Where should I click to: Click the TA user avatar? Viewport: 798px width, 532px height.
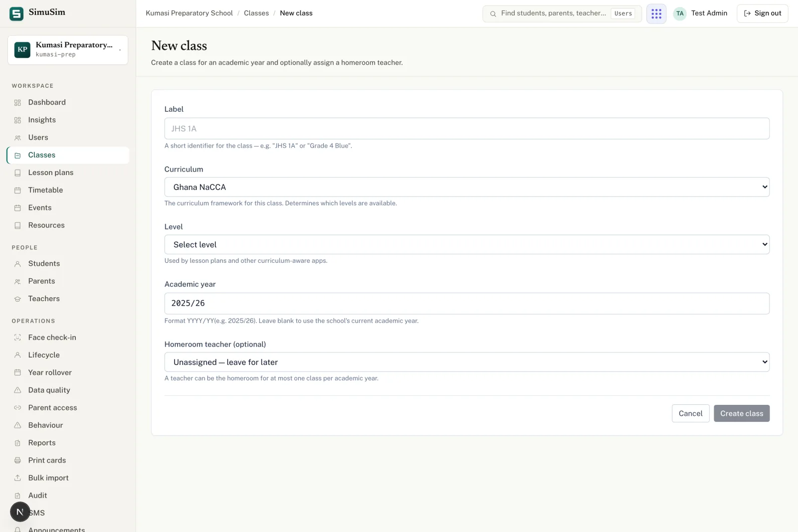tap(680, 13)
